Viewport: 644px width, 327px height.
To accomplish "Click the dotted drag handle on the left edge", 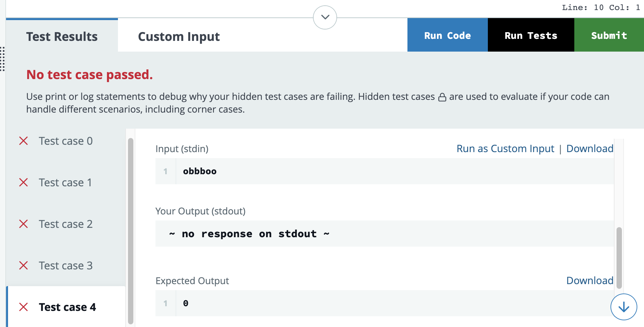I will pos(2,59).
